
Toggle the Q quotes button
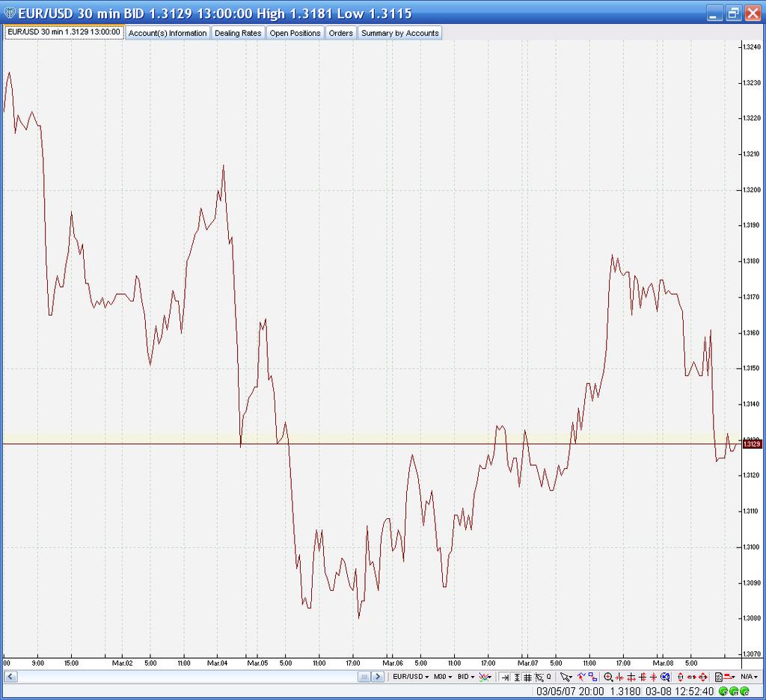click(548, 677)
